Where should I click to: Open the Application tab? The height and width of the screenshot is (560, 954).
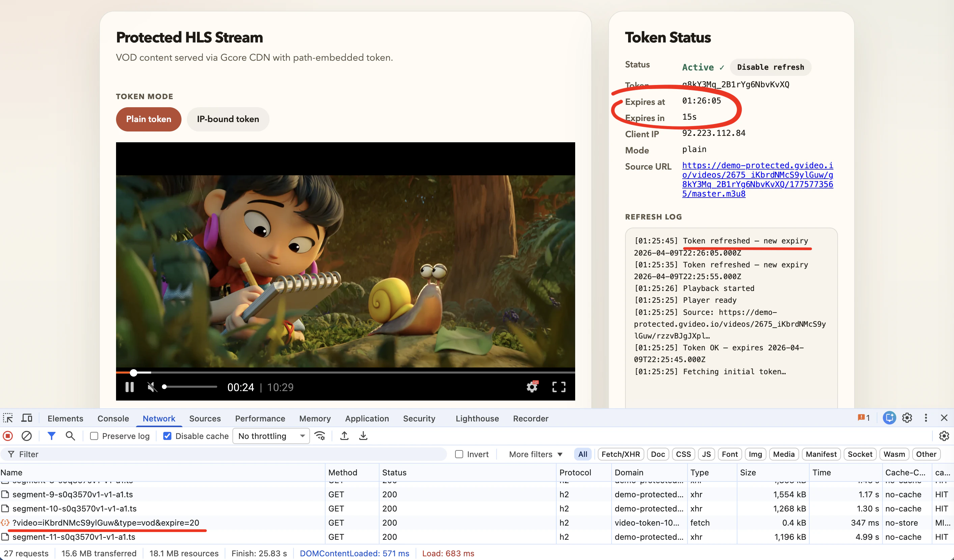point(367,418)
